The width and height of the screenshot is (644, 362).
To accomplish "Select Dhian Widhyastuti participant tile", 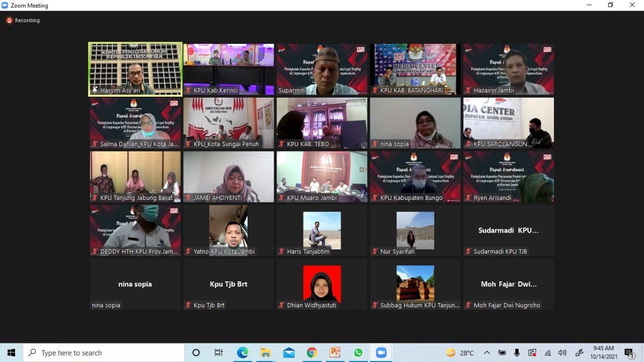I will (322, 284).
